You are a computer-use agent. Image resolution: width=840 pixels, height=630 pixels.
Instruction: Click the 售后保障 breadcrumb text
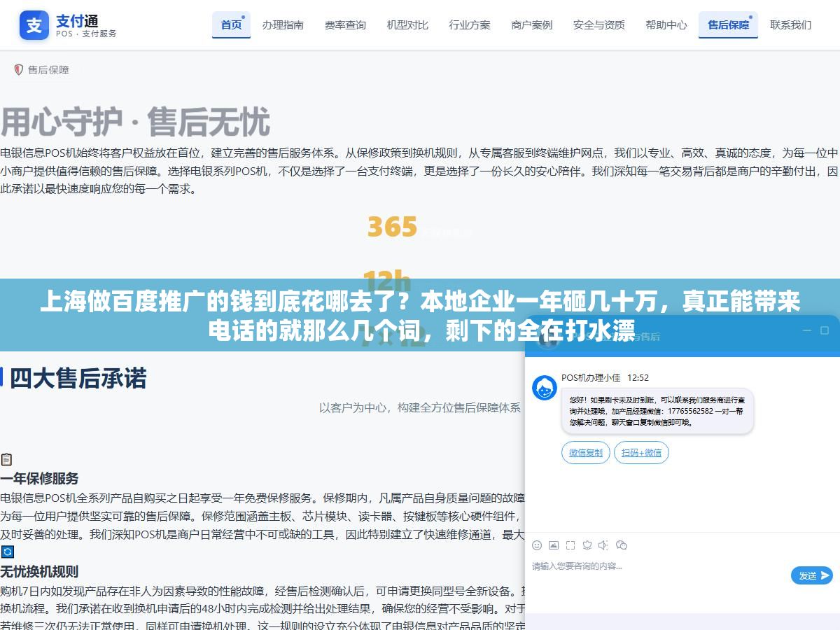pyautogui.click(x=48, y=70)
